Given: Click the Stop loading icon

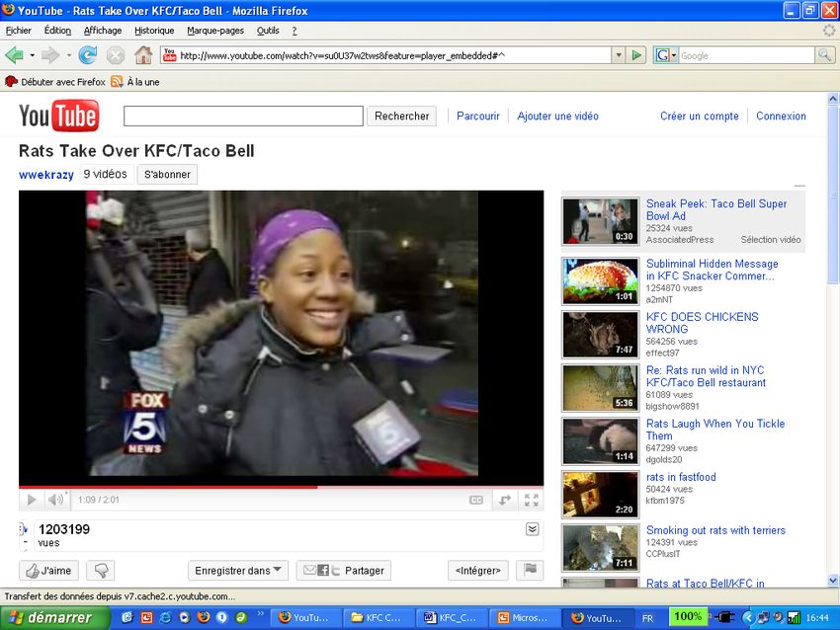Looking at the screenshot, I should 116,55.
